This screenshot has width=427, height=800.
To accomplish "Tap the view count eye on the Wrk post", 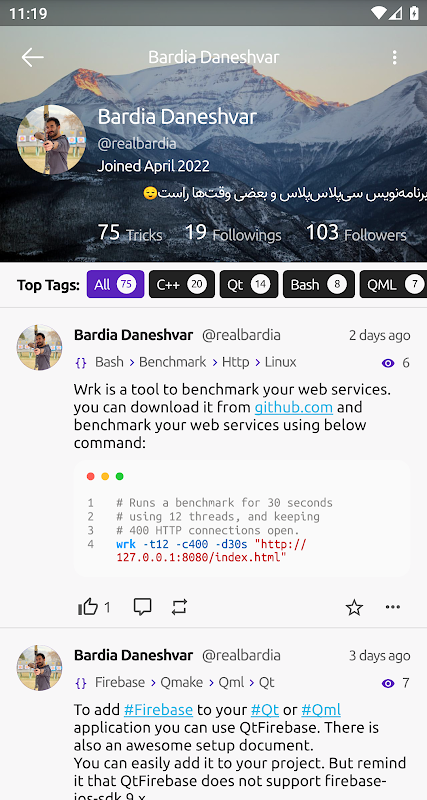I will coord(388,363).
